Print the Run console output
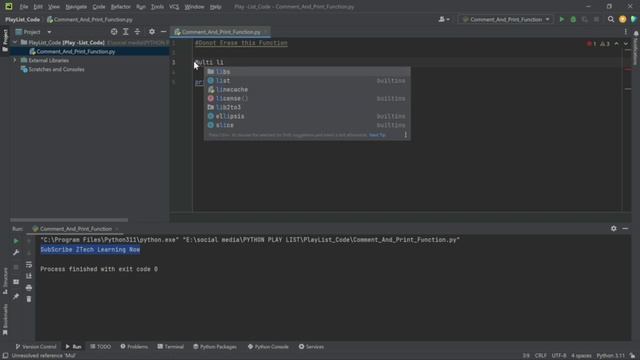 click(29, 288)
